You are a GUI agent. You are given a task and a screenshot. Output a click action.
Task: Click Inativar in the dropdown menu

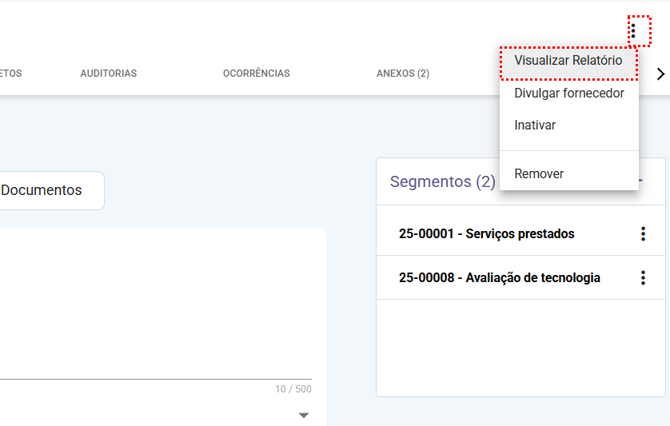pos(535,125)
